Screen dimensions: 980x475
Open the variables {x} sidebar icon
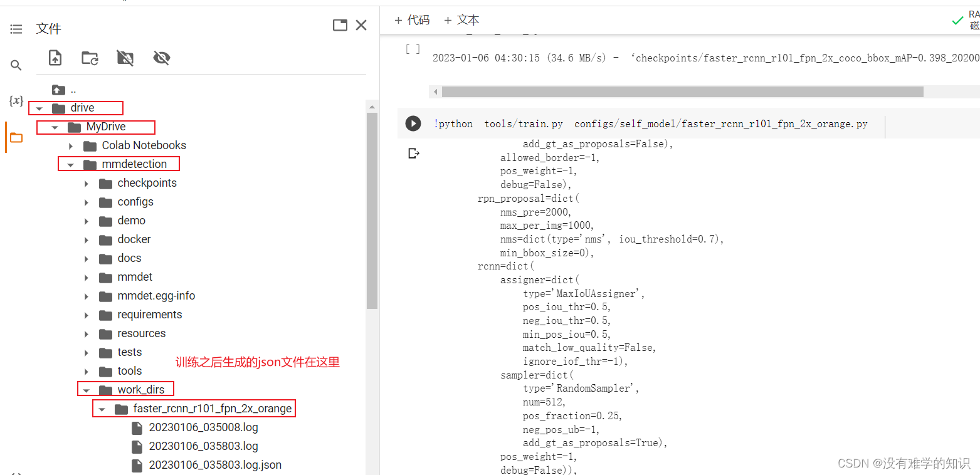click(x=16, y=101)
